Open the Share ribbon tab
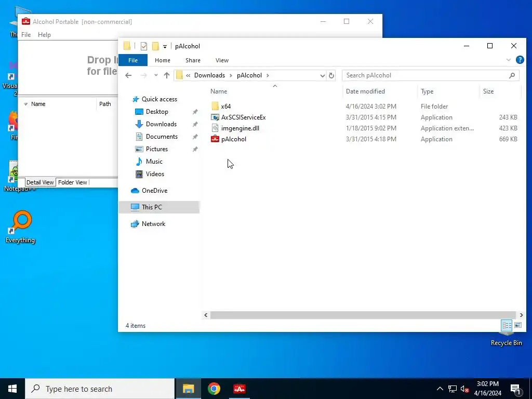Screen dimensions: 532x399 point(193,60)
